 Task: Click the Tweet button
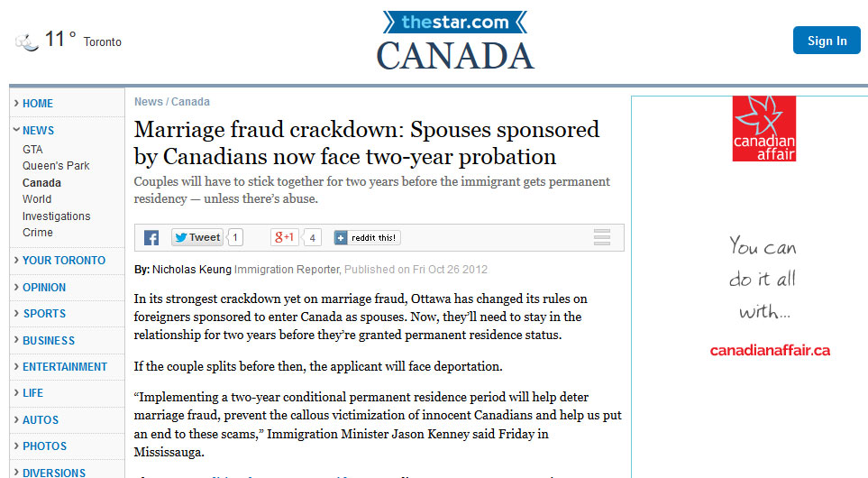tap(197, 237)
